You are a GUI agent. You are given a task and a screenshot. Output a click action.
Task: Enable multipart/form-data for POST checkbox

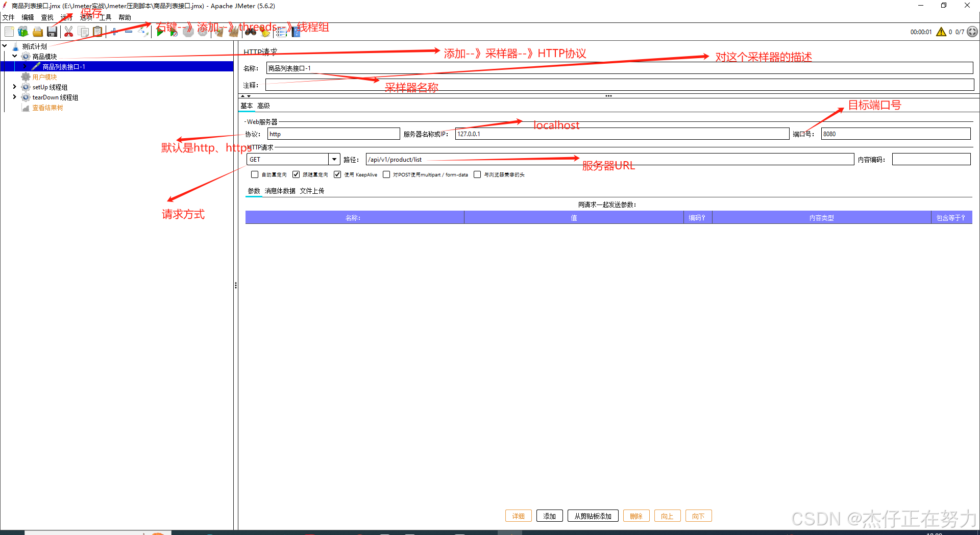[x=386, y=174]
